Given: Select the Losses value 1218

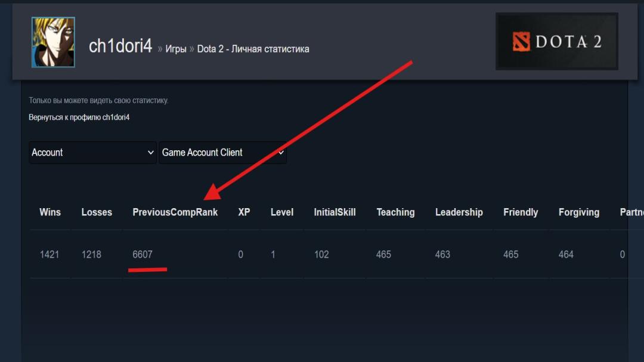Looking at the screenshot, I should point(91,254).
